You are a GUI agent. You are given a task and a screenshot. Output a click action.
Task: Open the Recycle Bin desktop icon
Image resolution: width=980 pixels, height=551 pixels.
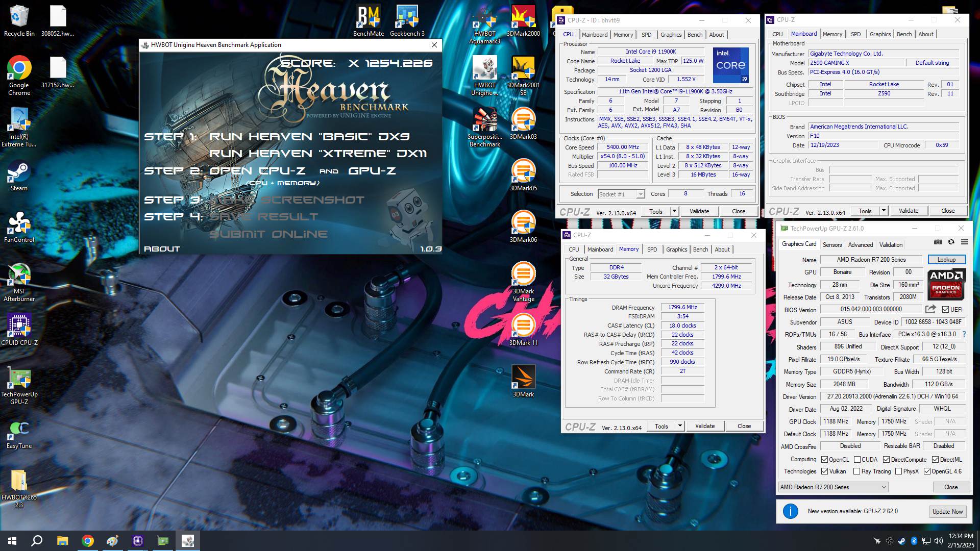tap(19, 20)
